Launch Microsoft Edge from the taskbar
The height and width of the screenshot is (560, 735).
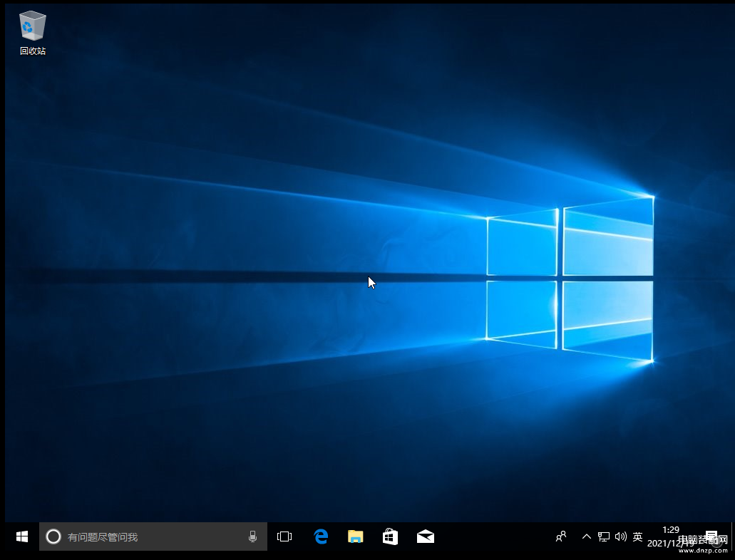tap(321, 536)
